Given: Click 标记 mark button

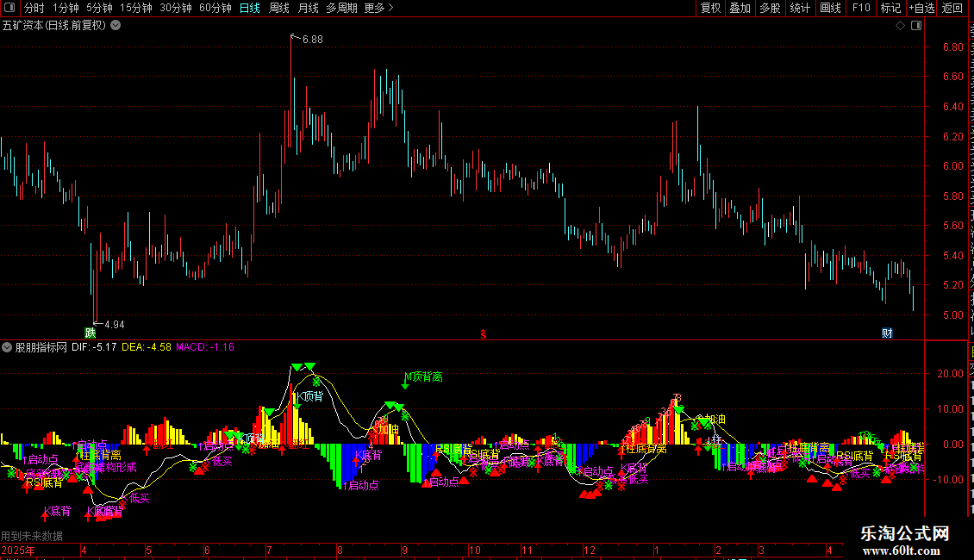Looking at the screenshot, I should pos(890,8).
